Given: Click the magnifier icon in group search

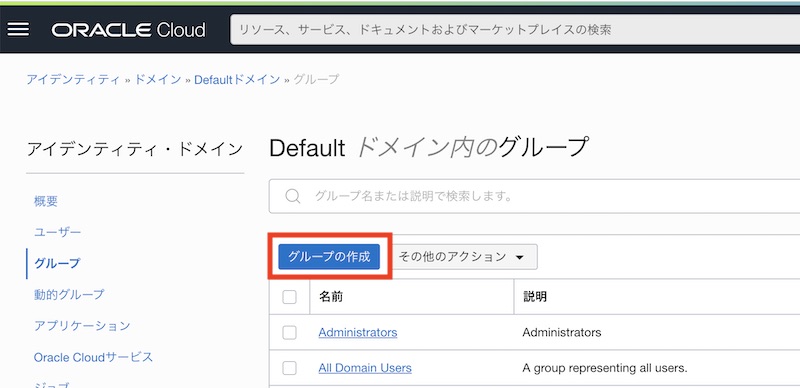Looking at the screenshot, I should tap(292, 196).
